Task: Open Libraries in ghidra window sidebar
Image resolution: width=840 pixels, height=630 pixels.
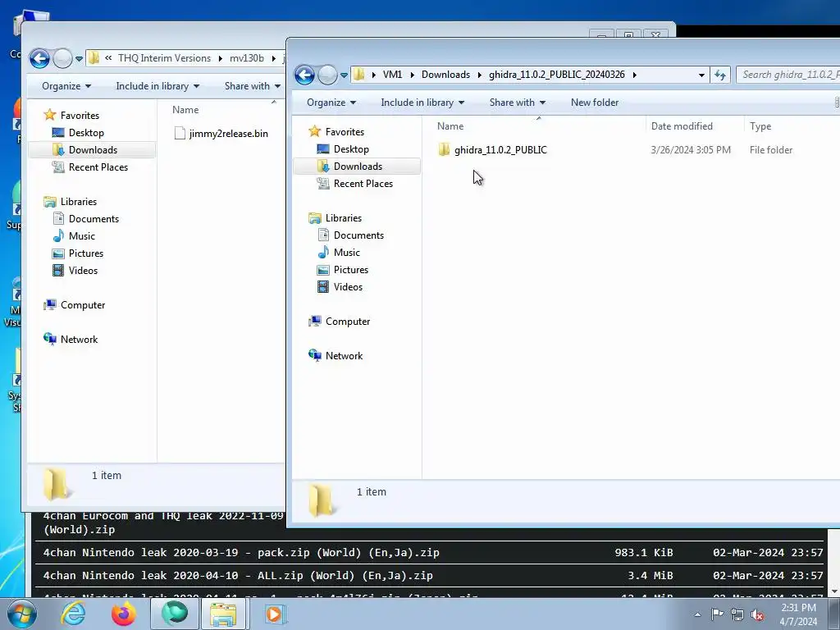Action: 344,218
